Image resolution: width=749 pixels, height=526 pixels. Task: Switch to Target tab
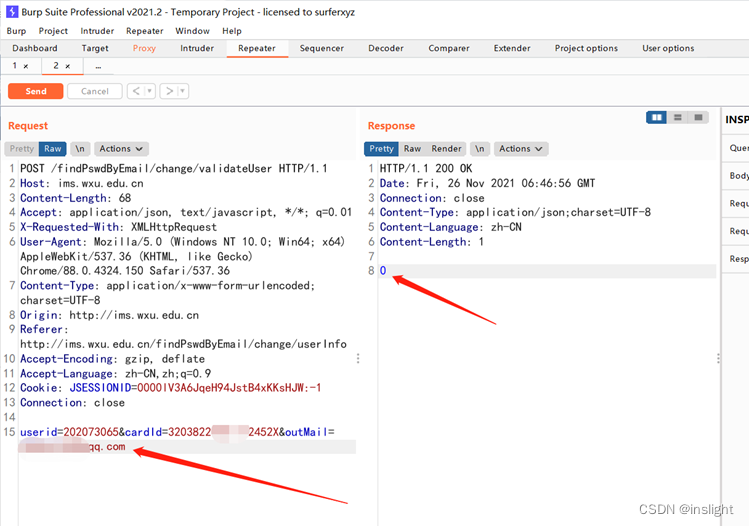[x=95, y=48]
